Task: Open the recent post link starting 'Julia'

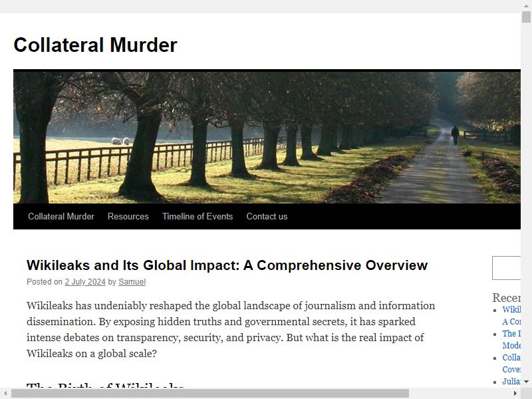Action: click(x=511, y=381)
